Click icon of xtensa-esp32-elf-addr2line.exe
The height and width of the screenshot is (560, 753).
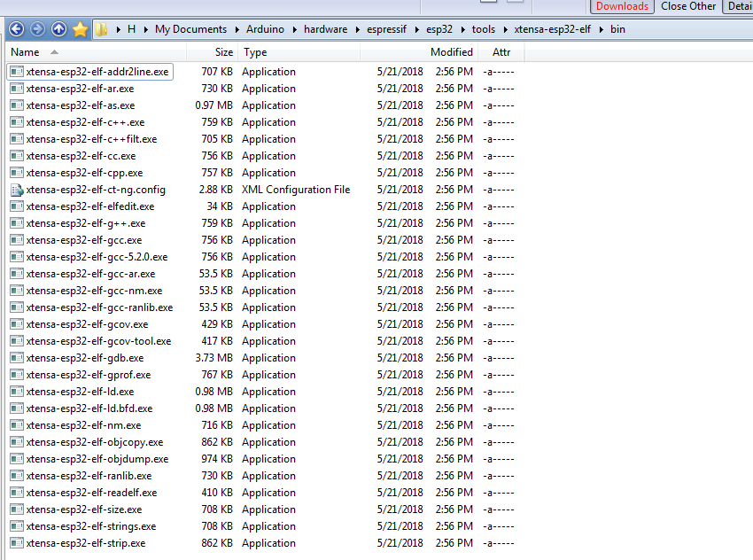click(17, 72)
